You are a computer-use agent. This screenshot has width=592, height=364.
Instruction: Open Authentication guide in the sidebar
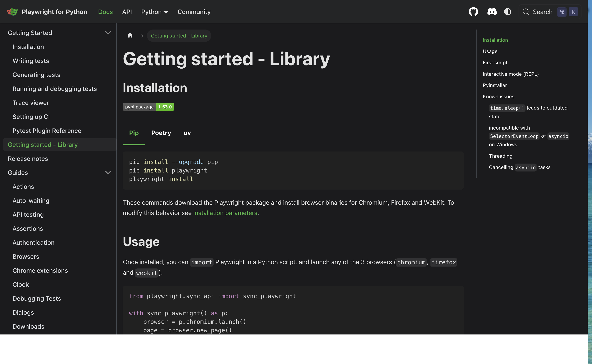point(33,242)
